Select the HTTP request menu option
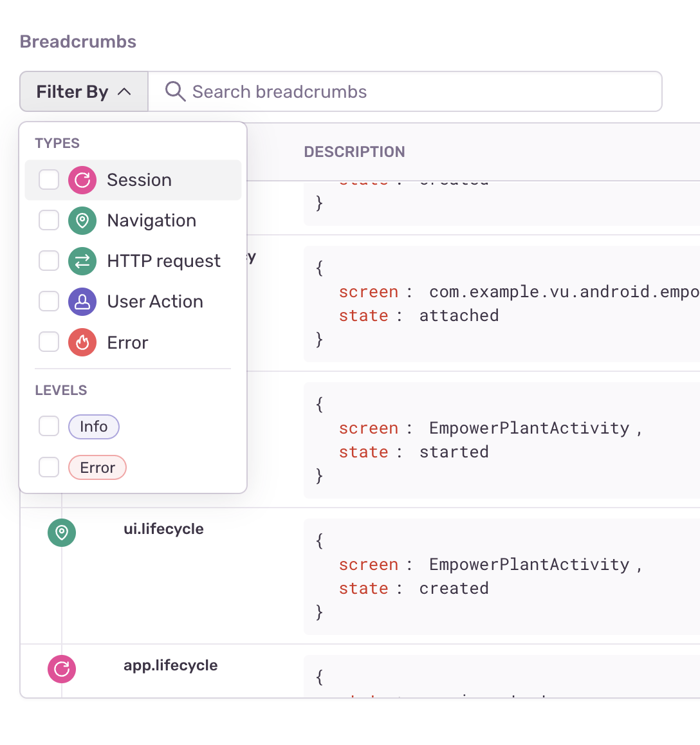 coord(133,261)
